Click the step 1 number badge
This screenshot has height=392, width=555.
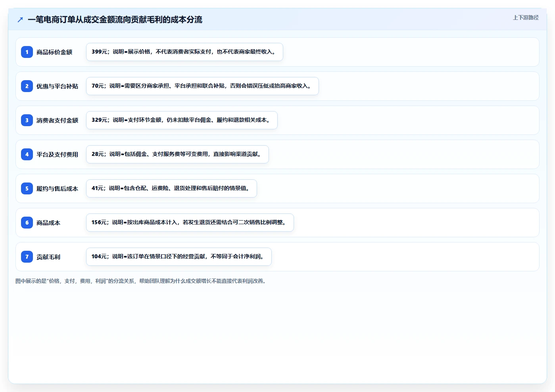point(27,52)
